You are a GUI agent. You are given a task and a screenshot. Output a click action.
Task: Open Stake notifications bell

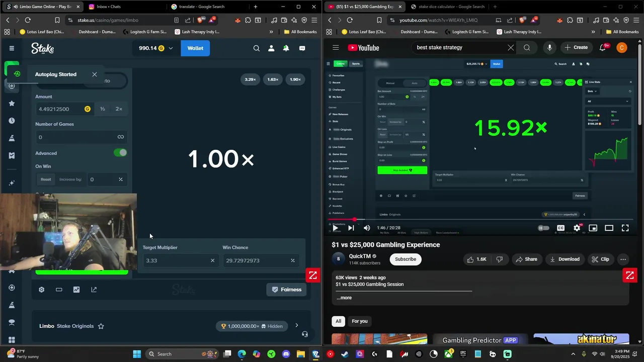point(286,48)
